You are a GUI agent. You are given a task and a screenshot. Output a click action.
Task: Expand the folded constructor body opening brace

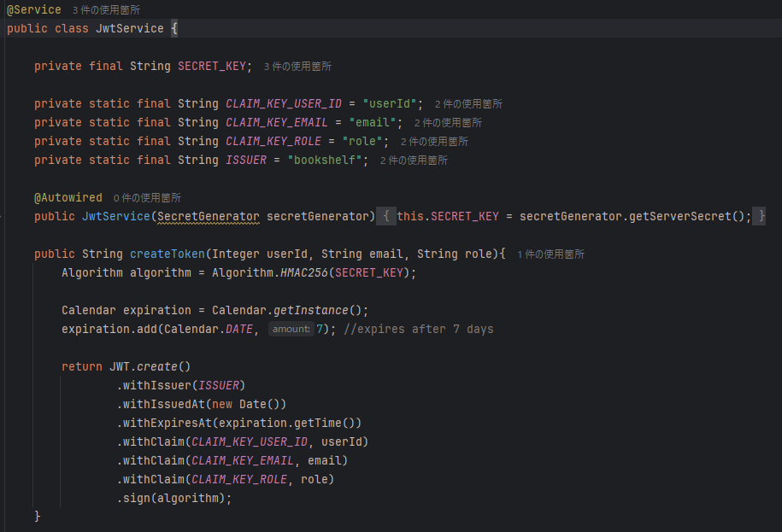tap(386, 216)
